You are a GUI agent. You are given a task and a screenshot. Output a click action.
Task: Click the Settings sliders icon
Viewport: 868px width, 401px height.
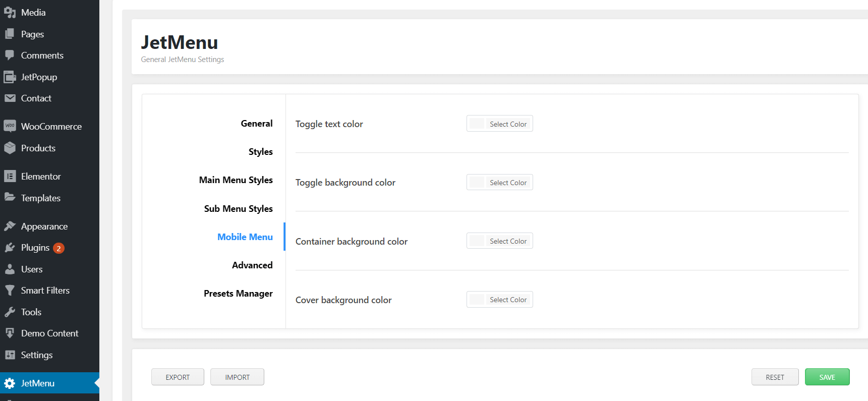(10, 355)
